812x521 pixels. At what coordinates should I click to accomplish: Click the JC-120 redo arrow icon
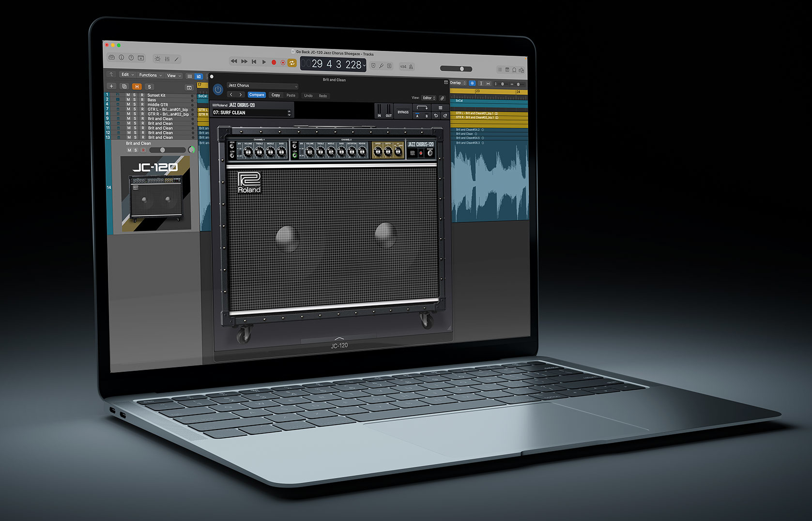point(445,115)
